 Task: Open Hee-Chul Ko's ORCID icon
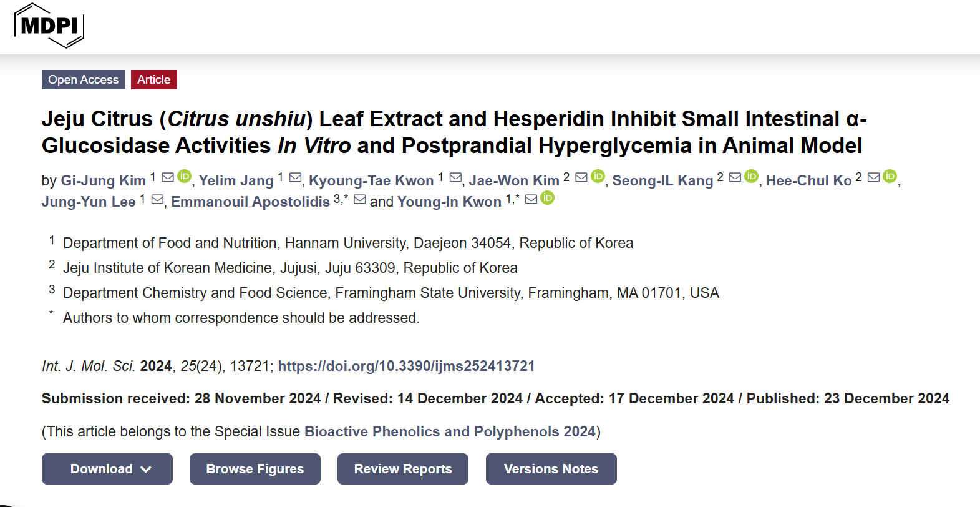890,177
